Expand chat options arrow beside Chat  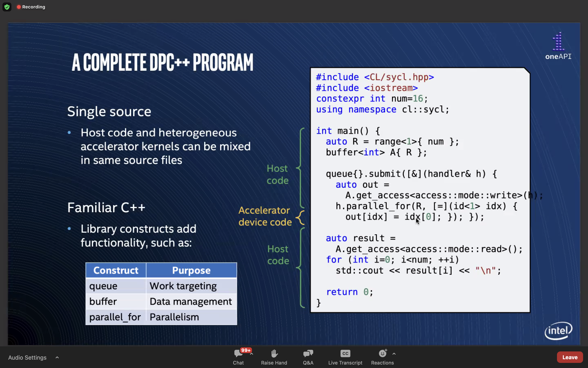252,354
